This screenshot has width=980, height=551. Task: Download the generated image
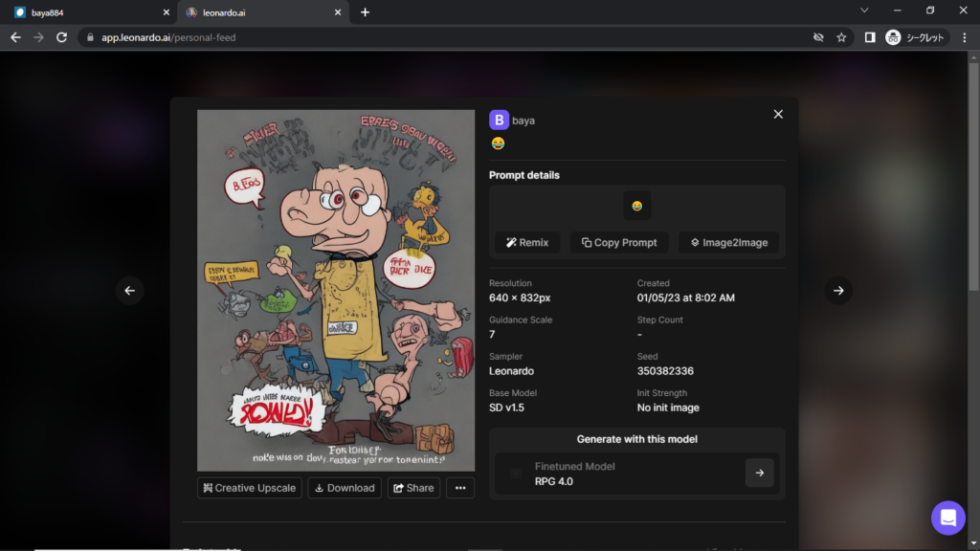tap(344, 488)
